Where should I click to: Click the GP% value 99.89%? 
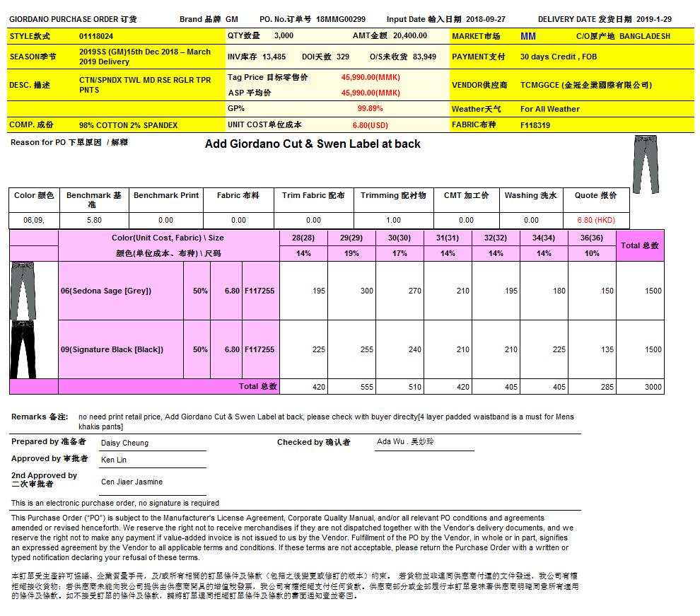[x=370, y=109]
